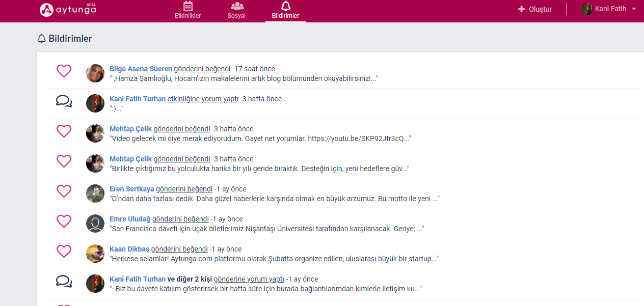The width and height of the screenshot is (644, 306).
Task: Open 'gönderini beğendi' link for Eren Sertkaya
Action: click(x=184, y=189)
